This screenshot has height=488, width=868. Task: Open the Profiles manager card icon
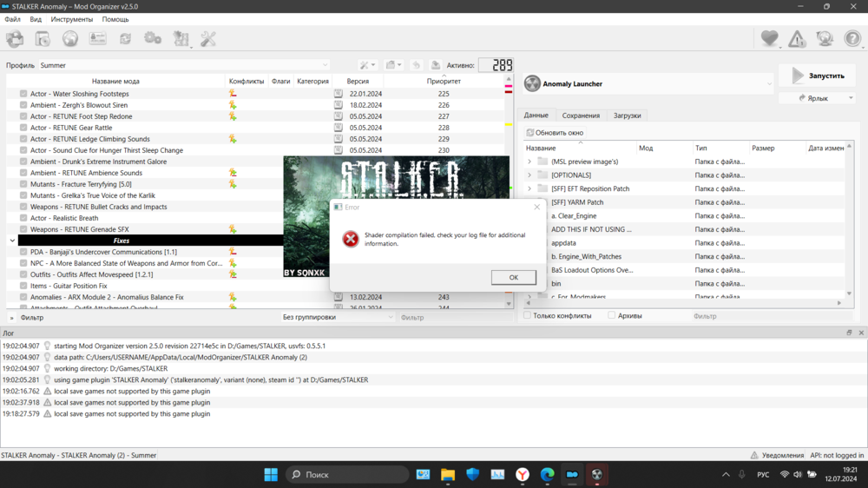(98, 38)
